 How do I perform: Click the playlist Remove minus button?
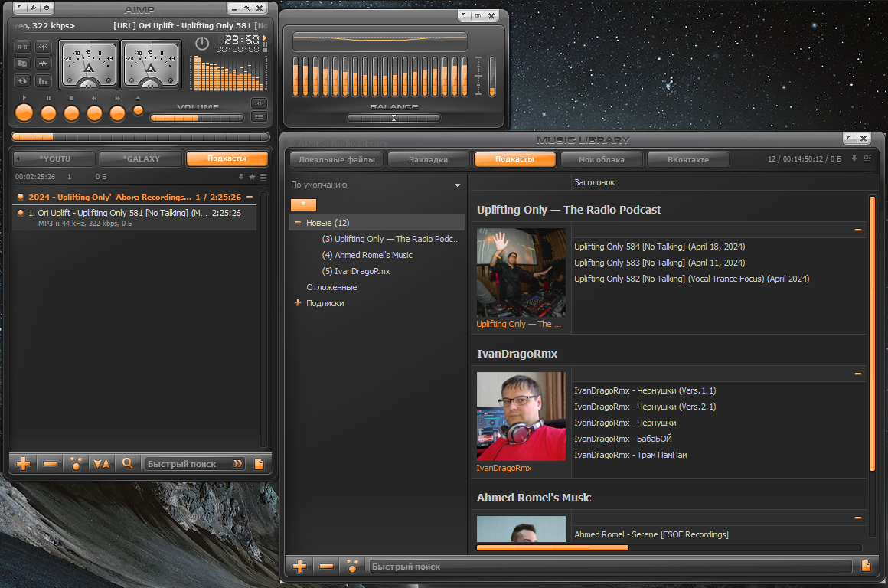[x=50, y=464]
